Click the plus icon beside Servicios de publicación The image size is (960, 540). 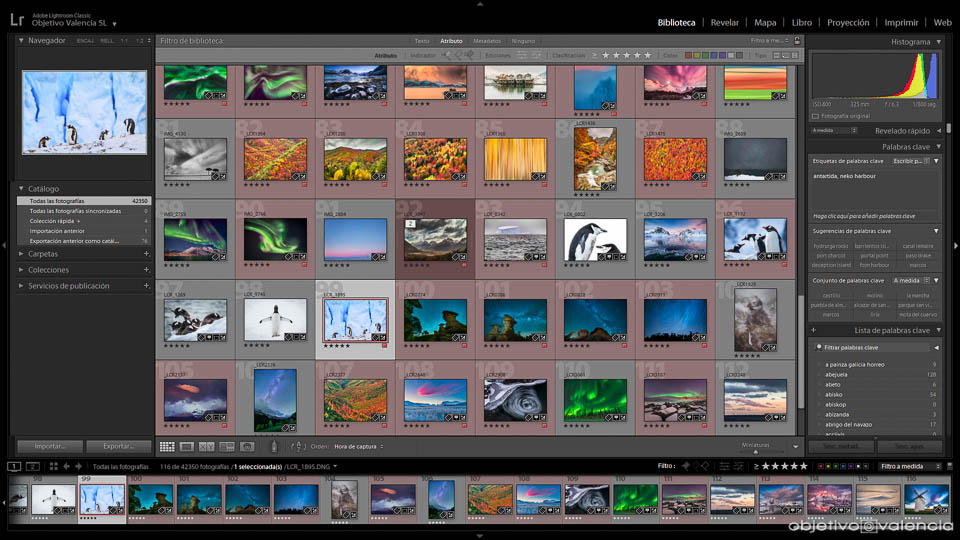(146, 285)
